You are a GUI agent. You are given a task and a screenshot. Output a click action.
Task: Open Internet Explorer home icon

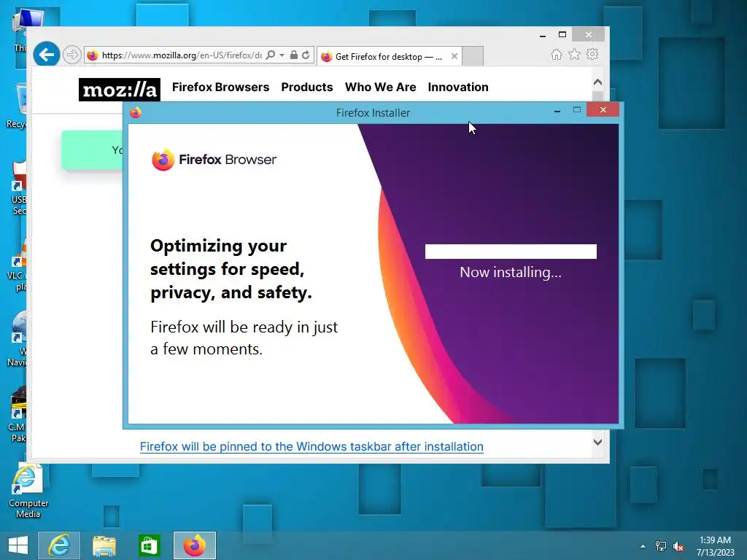[x=557, y=55]
